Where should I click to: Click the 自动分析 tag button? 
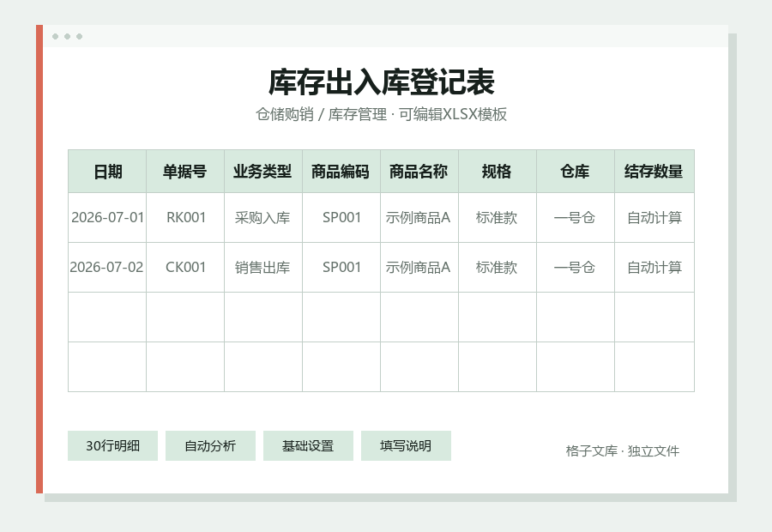210,446
